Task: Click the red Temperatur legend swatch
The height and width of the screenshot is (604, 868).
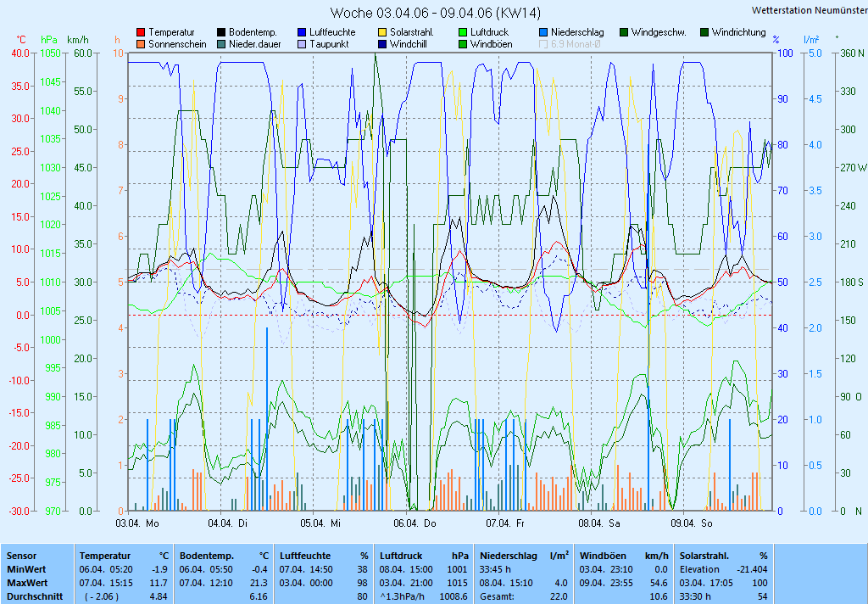Action: pos(141,32)
